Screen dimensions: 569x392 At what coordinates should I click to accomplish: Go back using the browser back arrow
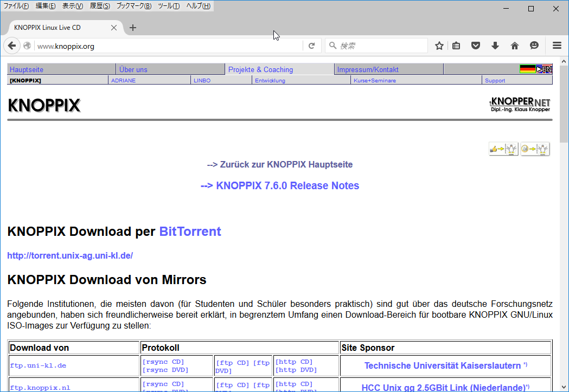click(x=11, y=46)
